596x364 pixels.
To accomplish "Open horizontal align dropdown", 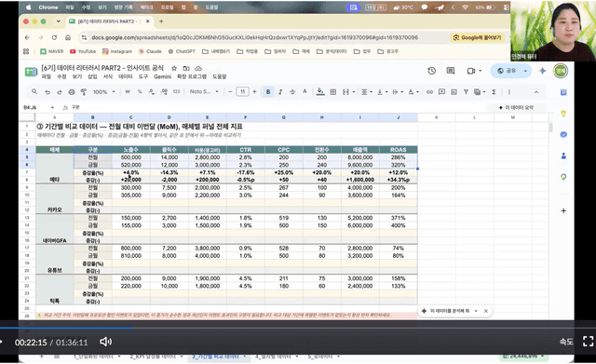I will click(366, 91).
